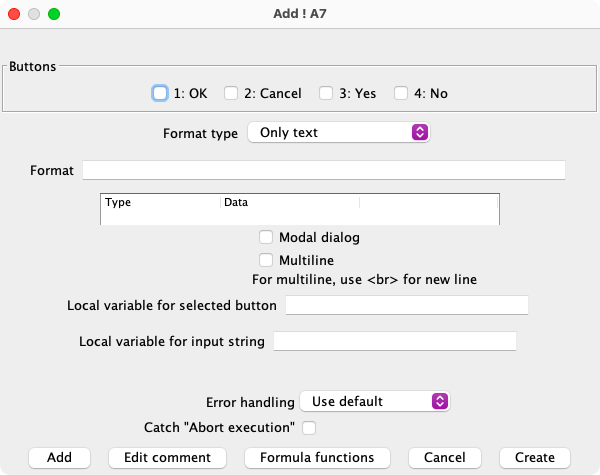Image resolution: width=600 pixels, height=475 pixels.
Task: Enable the 1: OK button checkbox
Action: (160, 93)
